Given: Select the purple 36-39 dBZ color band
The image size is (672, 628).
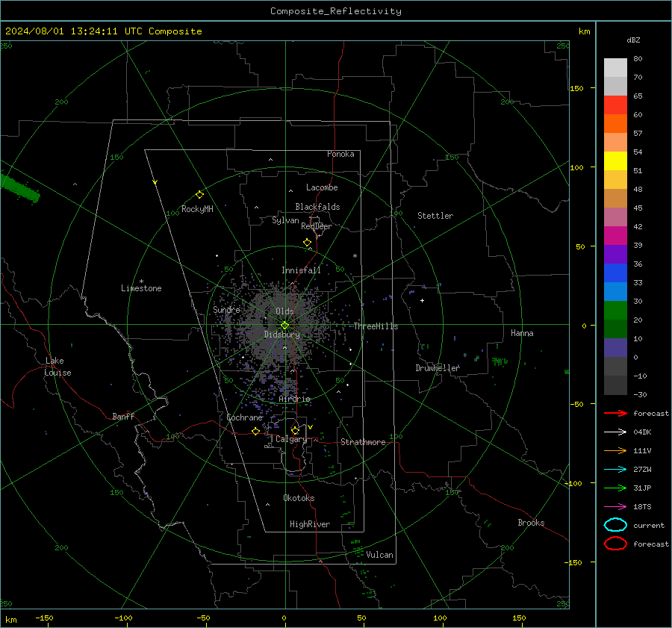Looking at the screenshot, I should pyautogui.click(x=615, y=254).
